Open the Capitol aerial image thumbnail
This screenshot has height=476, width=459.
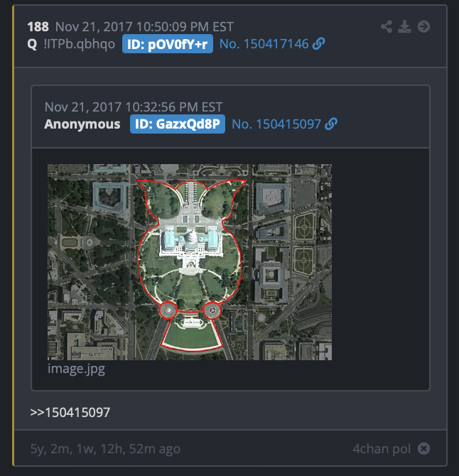[x=190, y=262]
